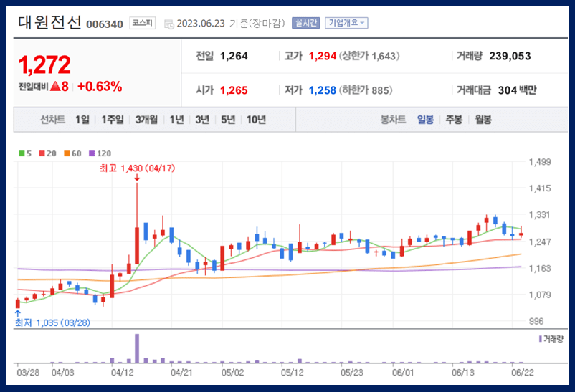Select the 3개월 line chart tab
575x392 pixels.
(146, 120)
